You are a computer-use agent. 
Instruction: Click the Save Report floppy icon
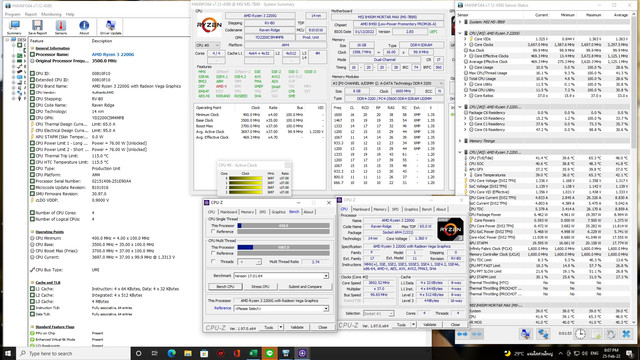coord(37,27)
